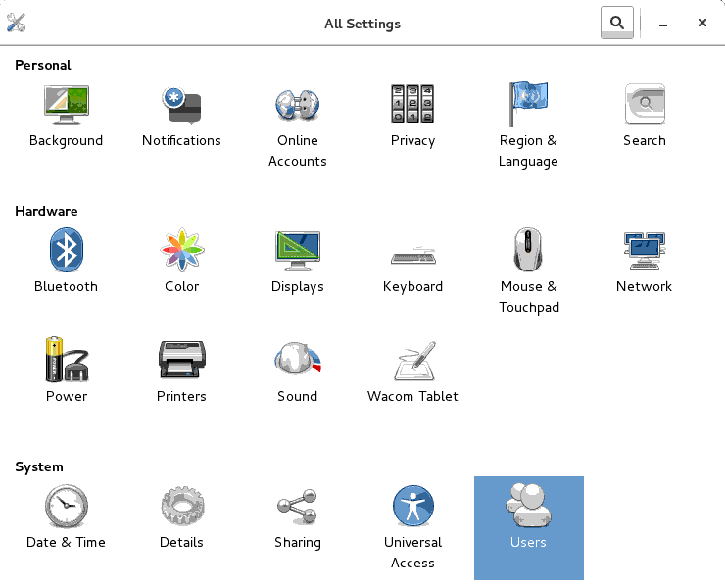Open the Network settings panel
The width and height of the screenshot is (725, 588).
pyautogui.click(x=644, y=251)
